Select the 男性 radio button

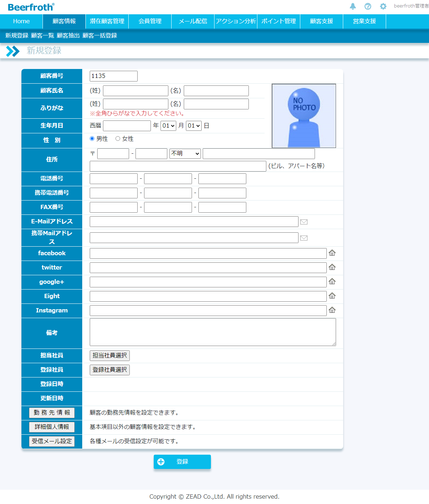(92, 139)
